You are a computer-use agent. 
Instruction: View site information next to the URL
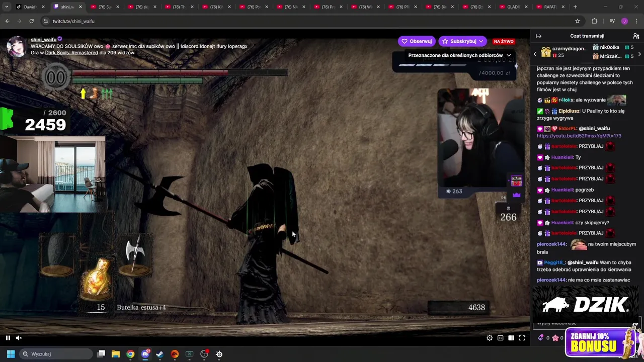[x=46, y=21]
